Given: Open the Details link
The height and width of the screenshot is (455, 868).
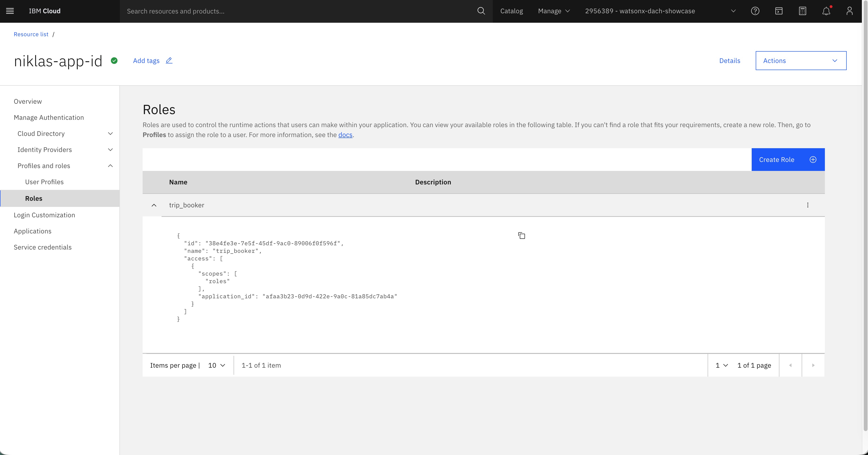Looking at the screenshot, I should click(x=729, y=61).
